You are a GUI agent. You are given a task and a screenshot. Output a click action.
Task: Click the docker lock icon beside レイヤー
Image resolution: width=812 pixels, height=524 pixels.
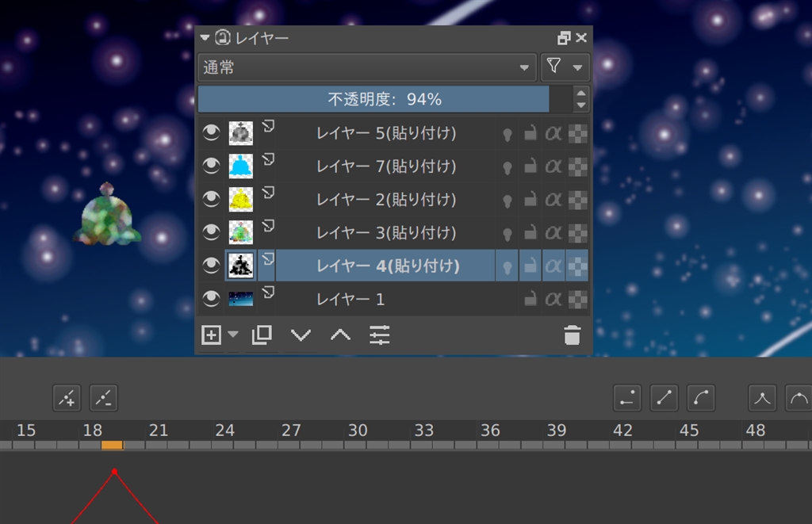pos(223,38)
